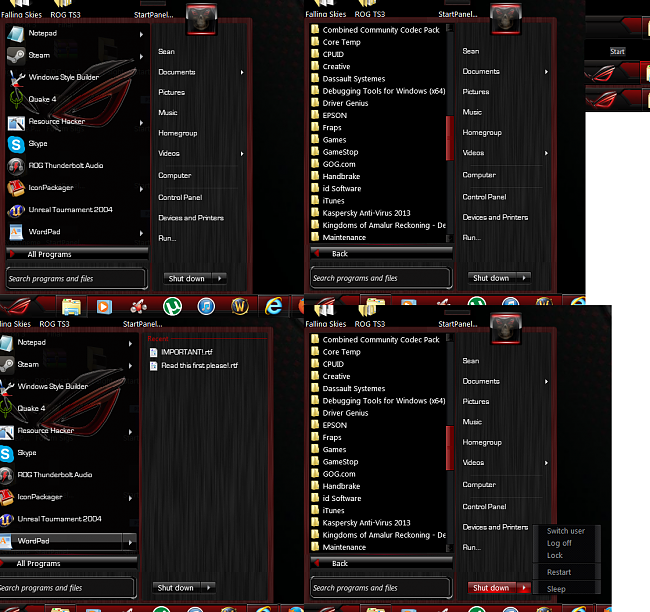Choose Sleep from the power menu

pyautogui.click(x=556, y=589)
